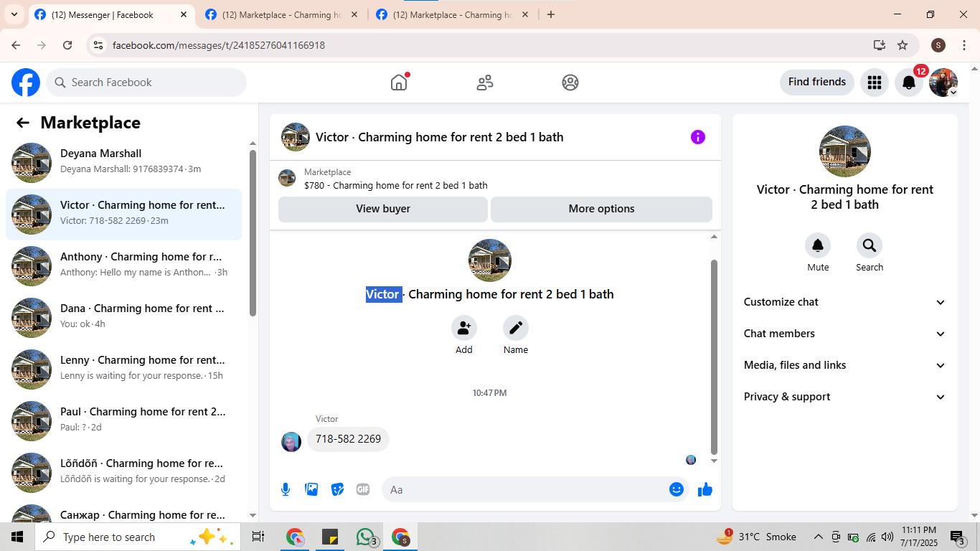Open the Lenny conversation
Image resolution: width=980 pixels, height=551 pixels.
click(123, 369)
